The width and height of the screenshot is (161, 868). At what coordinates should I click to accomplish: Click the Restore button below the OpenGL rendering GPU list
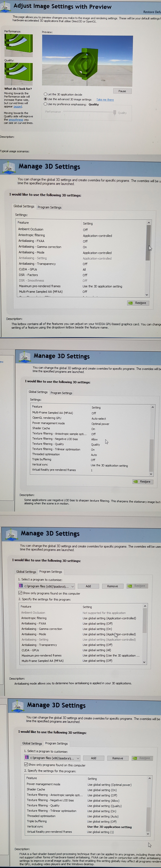pos(143,481)
